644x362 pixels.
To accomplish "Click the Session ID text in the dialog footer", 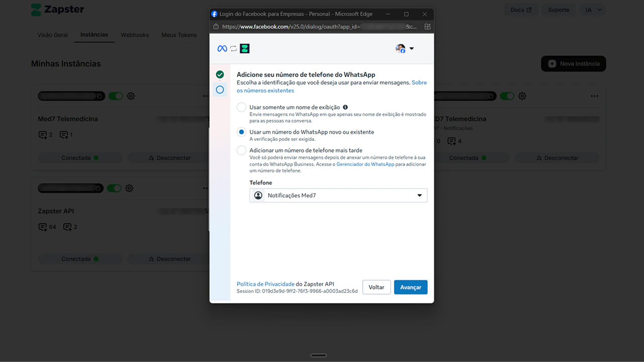I will tap(297, 291).
